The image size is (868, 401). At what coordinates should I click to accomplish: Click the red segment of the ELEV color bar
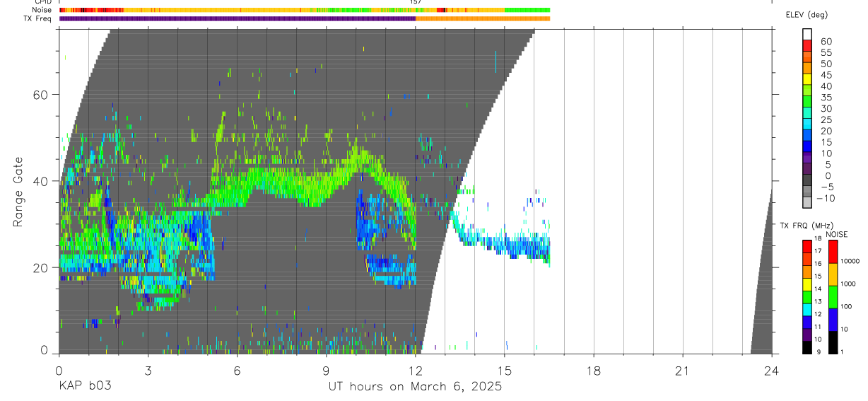tap(807, 45)
